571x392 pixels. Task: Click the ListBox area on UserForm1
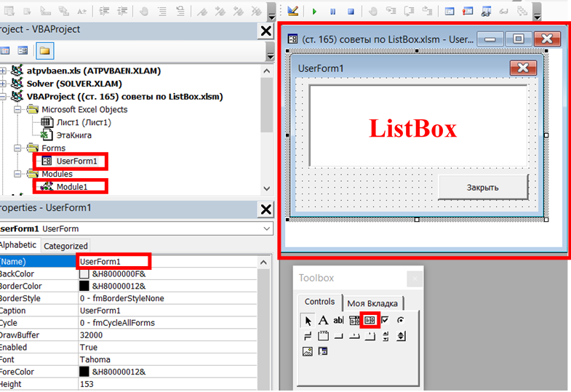(418, 126)
